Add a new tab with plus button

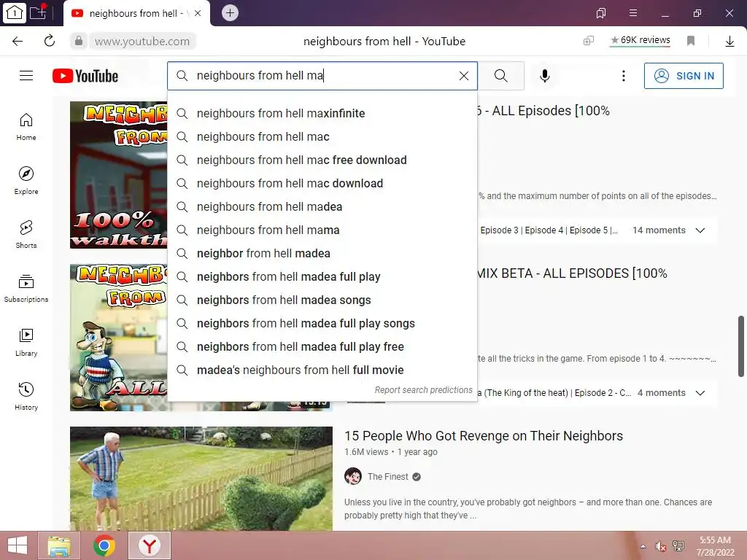tap(230, 13)
